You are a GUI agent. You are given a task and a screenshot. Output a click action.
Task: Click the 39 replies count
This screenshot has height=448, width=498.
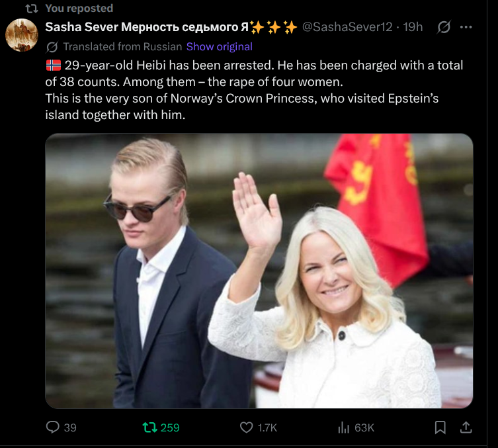point(70,427)
